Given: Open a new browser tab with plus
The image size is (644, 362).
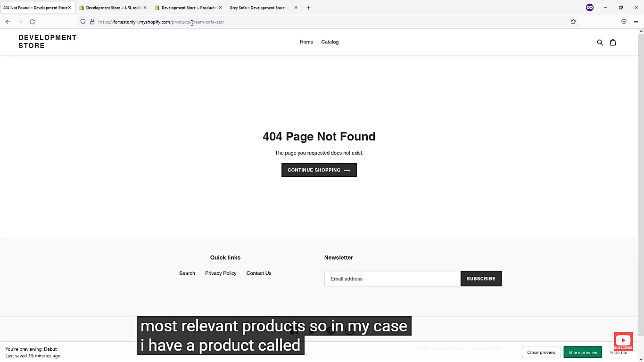Looking at the screenshot, I should (308, 8).
